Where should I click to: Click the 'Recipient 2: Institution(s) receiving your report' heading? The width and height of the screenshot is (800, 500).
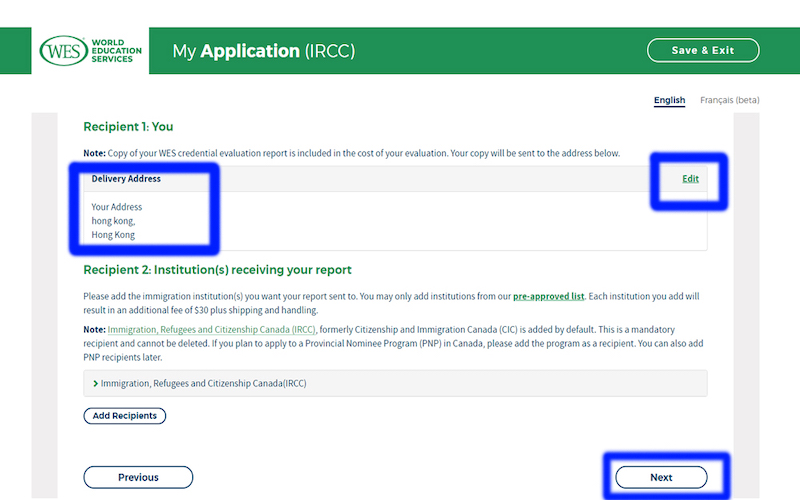[217, 269]
